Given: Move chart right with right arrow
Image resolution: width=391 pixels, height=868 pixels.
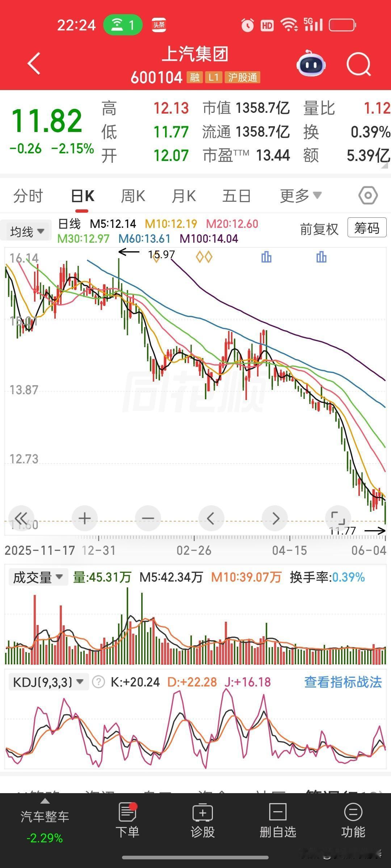Looking at the screenshot, I should point(275,518).
